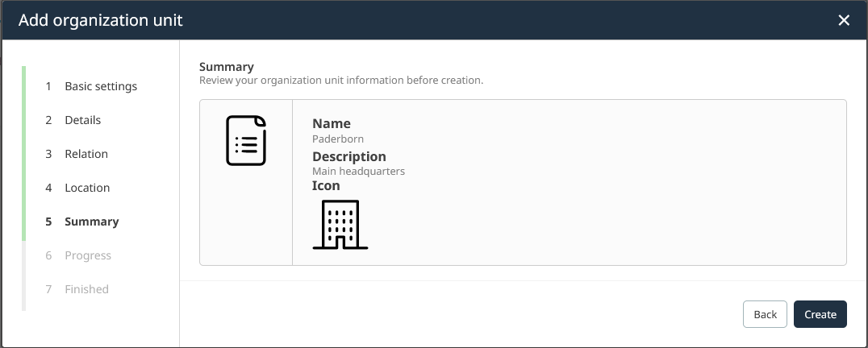The image size is (868, 348).
Task: Click the Name label
Action: pos(331,124)
